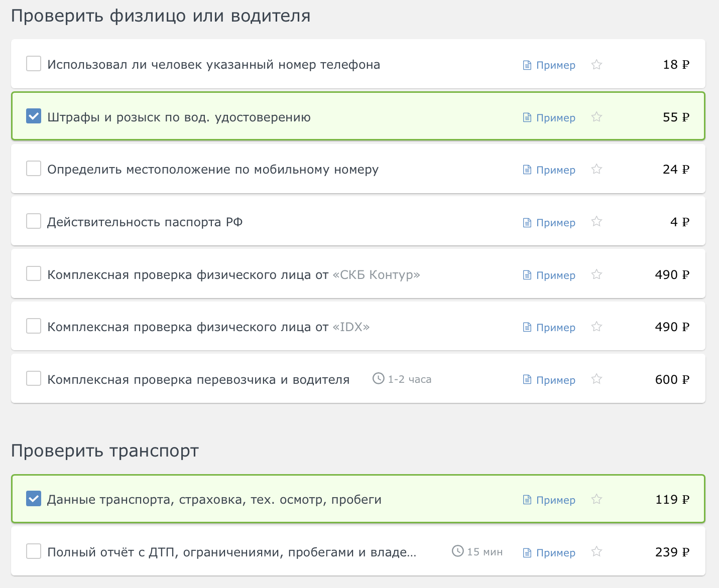
Task: View 'Пример' for 'Действительность паспорта РФ'
Action: click(x=549, y=223)
